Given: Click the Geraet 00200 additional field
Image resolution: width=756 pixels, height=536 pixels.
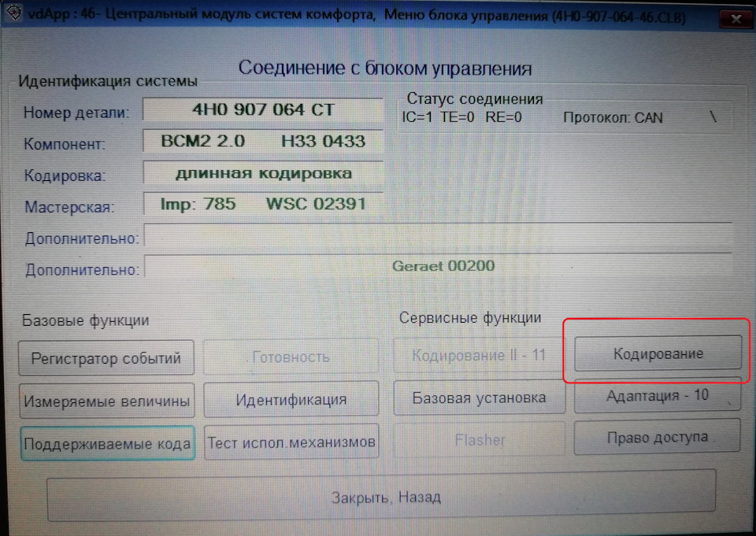Looking at the screenshot, I should pos(439,265).
